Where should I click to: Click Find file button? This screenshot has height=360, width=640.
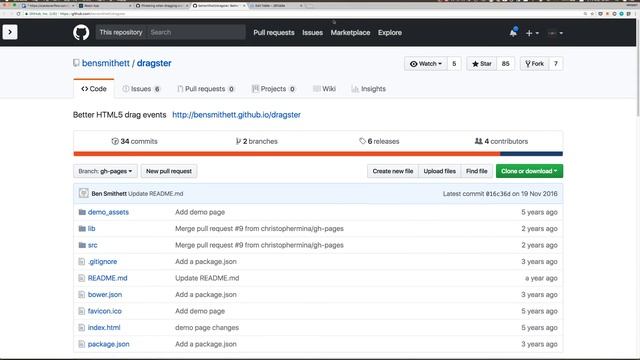477,171
